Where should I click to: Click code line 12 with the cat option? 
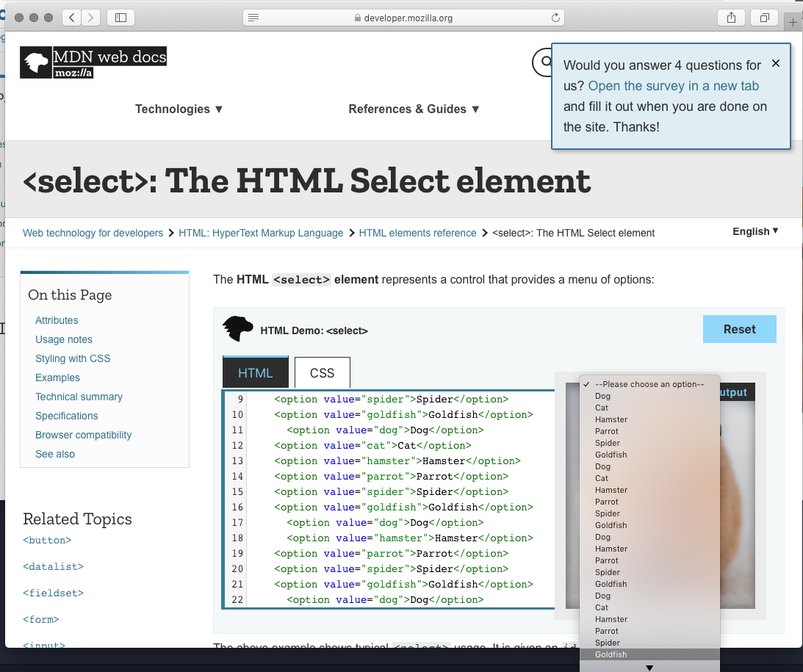pos(372,445)
